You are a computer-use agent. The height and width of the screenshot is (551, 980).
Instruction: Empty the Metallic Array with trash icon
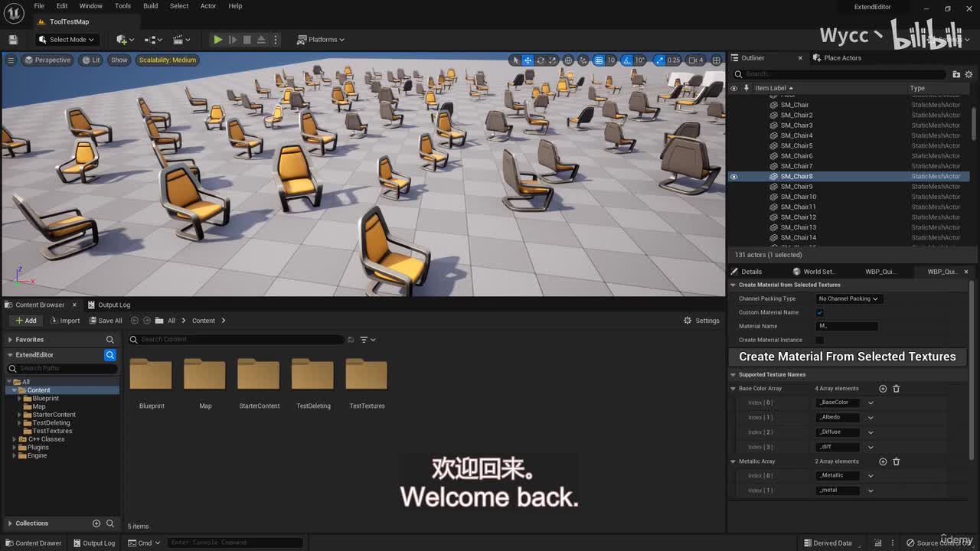(x=897, y=461)
